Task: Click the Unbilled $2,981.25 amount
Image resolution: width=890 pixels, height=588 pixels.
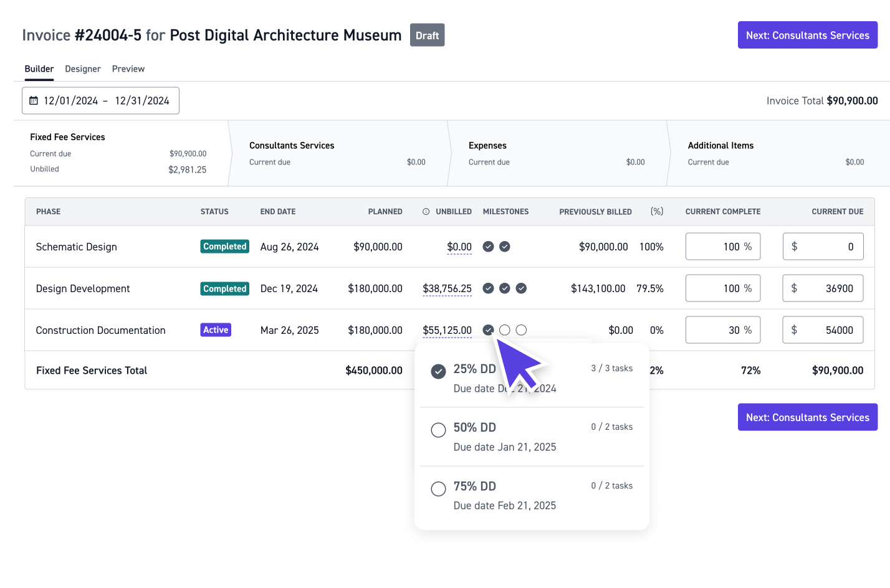Action: coord(187,169)
